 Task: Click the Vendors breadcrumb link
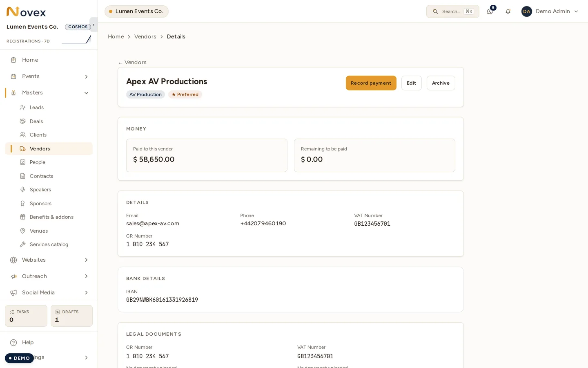[x=145, y=37]
